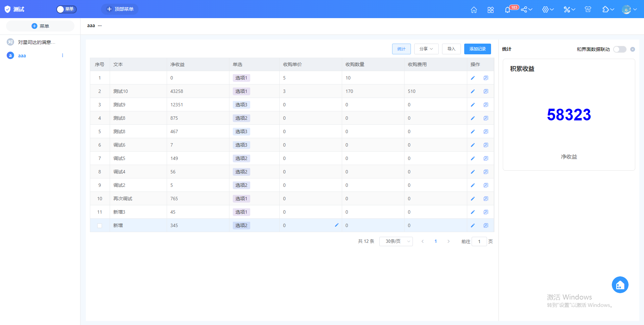644x325 pixels.
Task: Toggle the 菜单 switch in header
Action: [x=66, y=9]
